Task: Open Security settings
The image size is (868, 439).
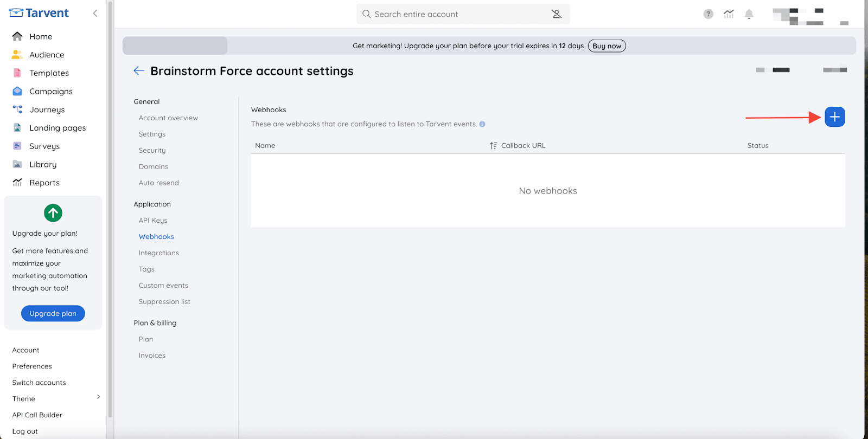Action: click(152, 150)
